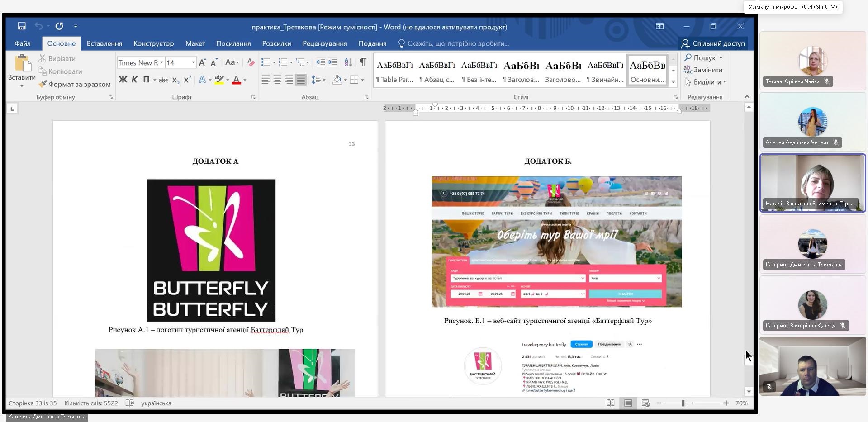Click the Вставити paste icon
The image size is (868, 422).
click(x=22, y=63)
